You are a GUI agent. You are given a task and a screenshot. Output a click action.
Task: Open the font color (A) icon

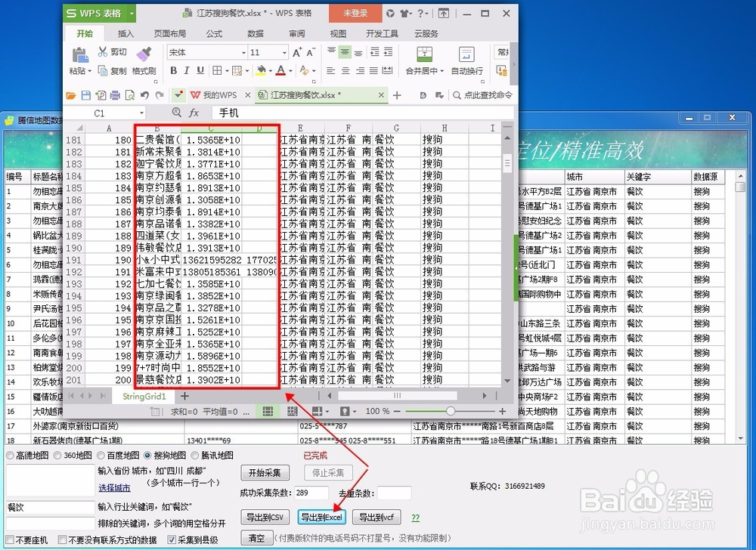(x=281, y=70)
